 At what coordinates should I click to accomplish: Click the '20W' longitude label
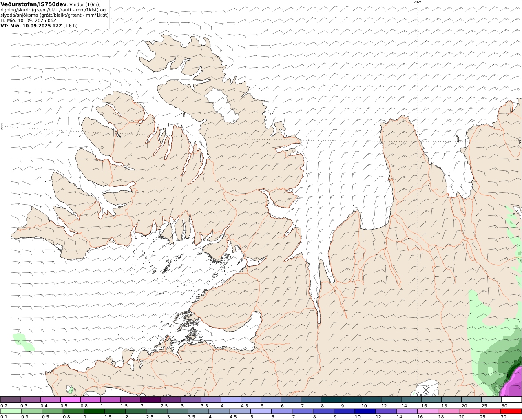(417, 2)
